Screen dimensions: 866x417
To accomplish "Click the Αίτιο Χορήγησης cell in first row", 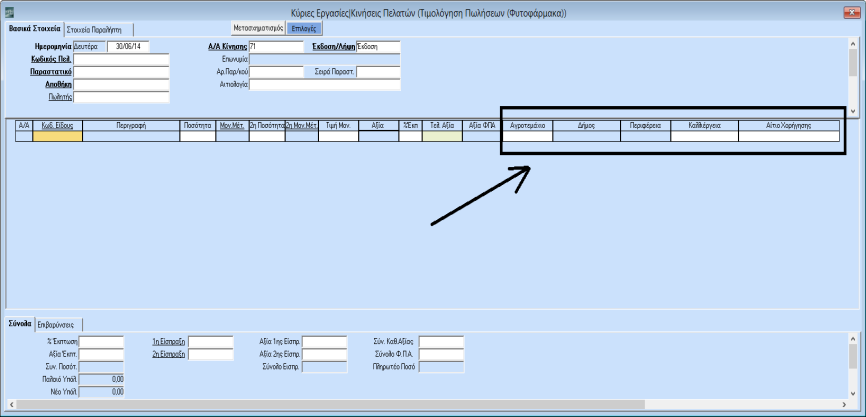I will click(789, 136).
